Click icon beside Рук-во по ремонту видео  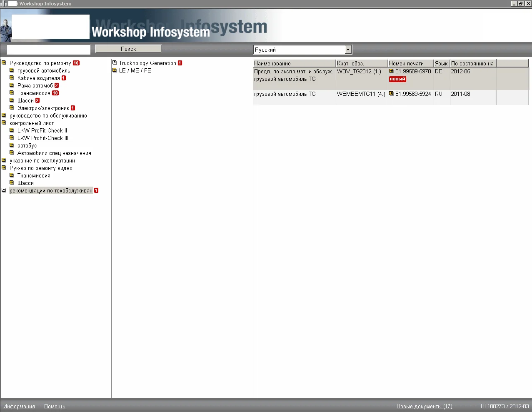click(x=4, y=168)
